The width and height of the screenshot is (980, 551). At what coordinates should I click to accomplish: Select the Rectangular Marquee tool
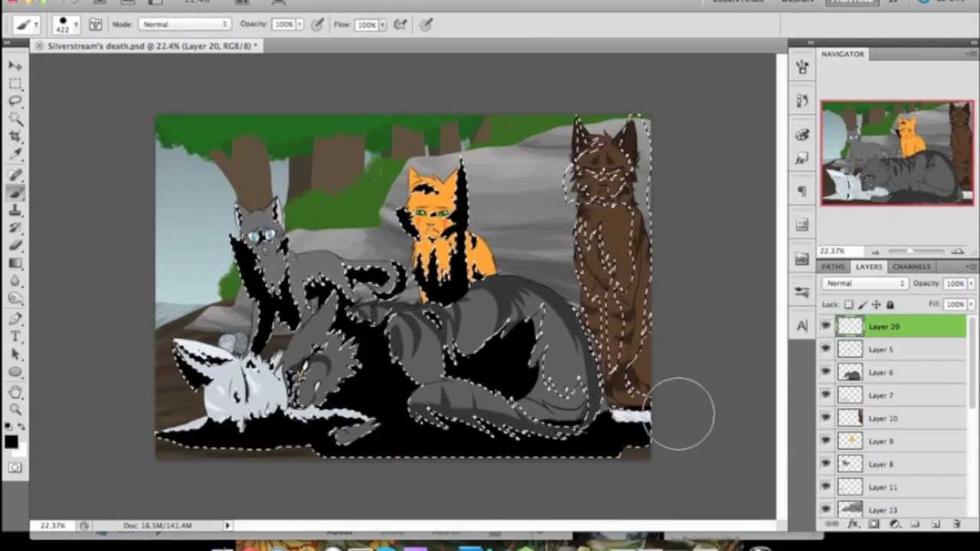click(15, 83)
